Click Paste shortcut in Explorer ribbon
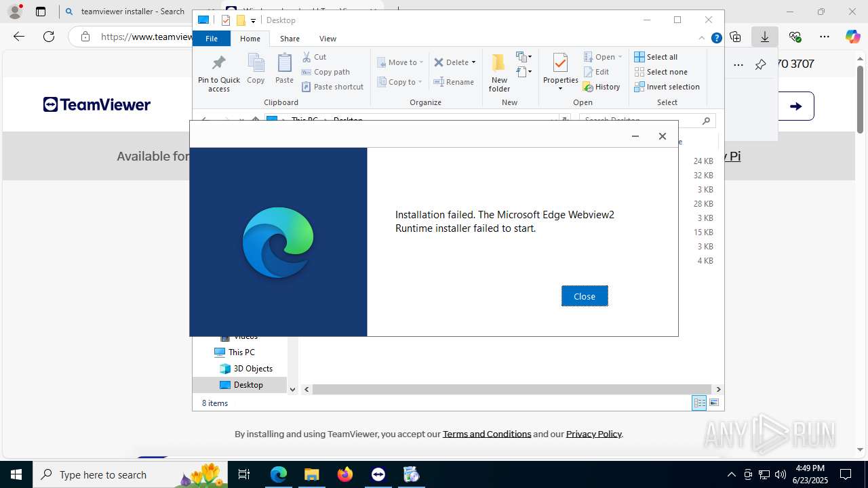 click(x=332, y=87)
